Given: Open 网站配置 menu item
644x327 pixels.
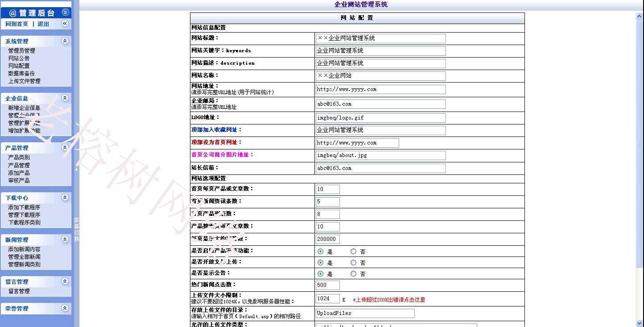Looking at the screenshot, I should point(19,66).
